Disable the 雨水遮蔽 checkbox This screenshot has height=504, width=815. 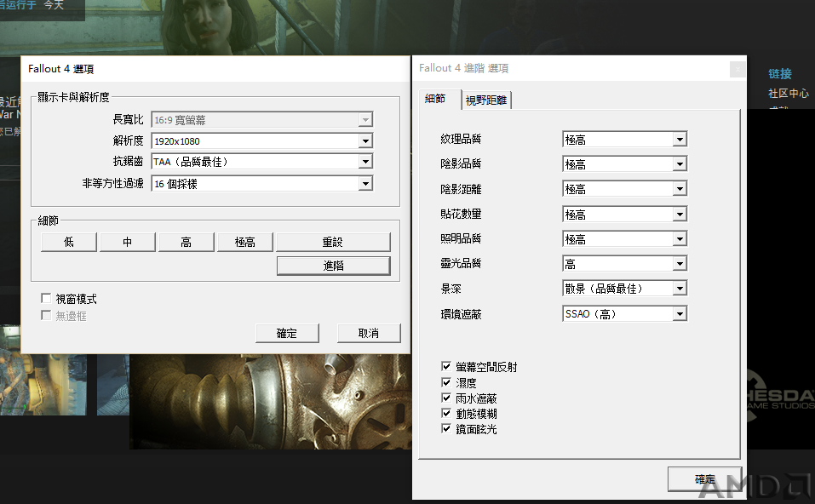click(446, 398)
